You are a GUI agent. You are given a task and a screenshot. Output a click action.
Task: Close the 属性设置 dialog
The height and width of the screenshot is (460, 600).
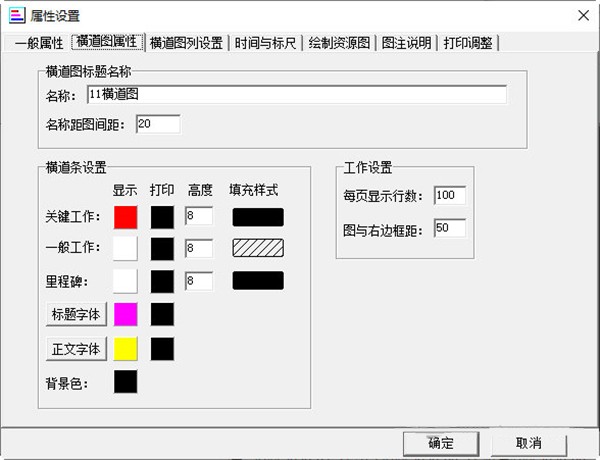tap(584, 16)
